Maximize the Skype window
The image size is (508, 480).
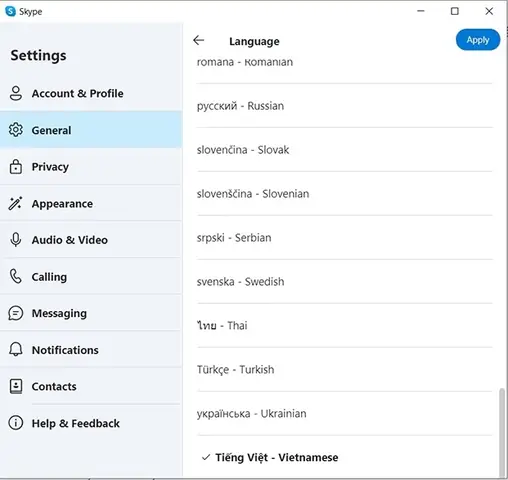(455, 11)
